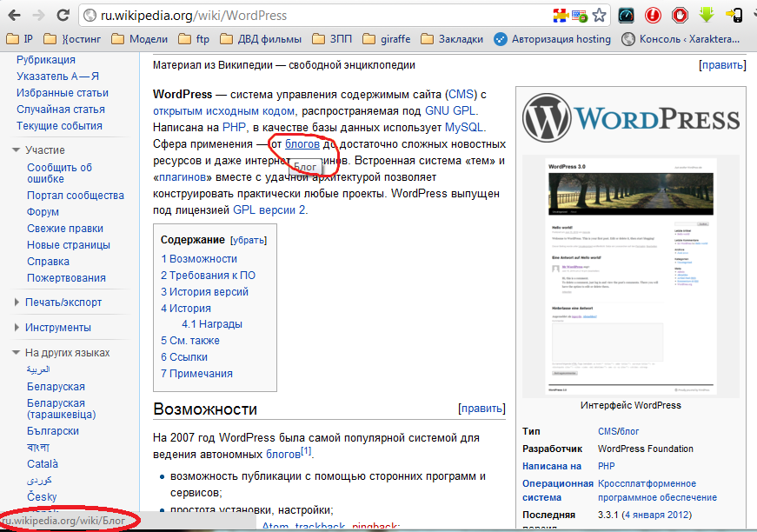Jump to contents item 6 Ссылки
Screen dimensions: 757x532
point(184,356)
